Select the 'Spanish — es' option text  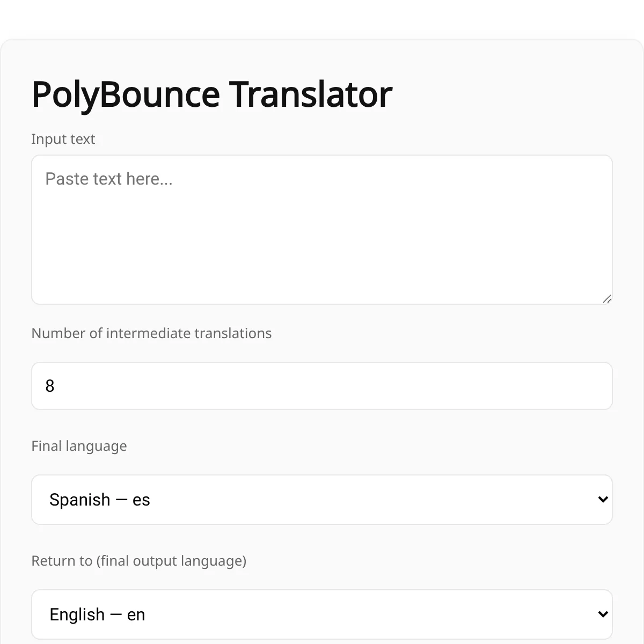pyautogui.click(x=100, y=500)
